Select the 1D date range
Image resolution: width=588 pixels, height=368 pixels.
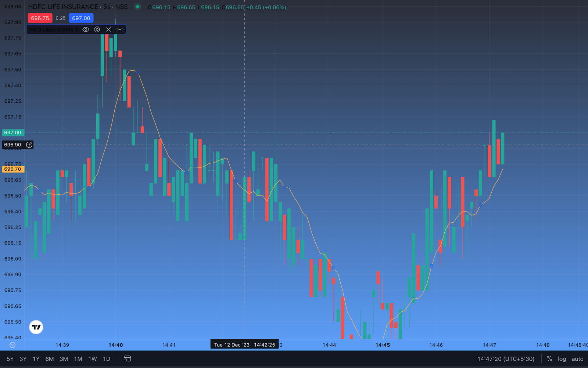tap(107, 359)
